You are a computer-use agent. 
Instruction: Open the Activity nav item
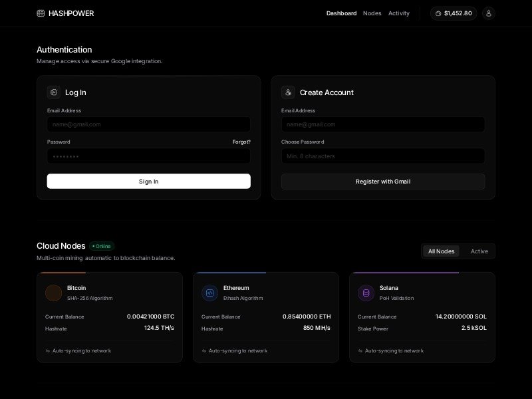[x=398, y=13]
